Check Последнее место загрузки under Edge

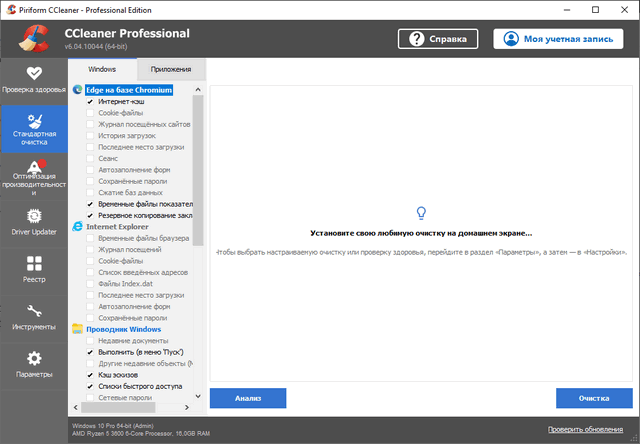tap(90, 147)
